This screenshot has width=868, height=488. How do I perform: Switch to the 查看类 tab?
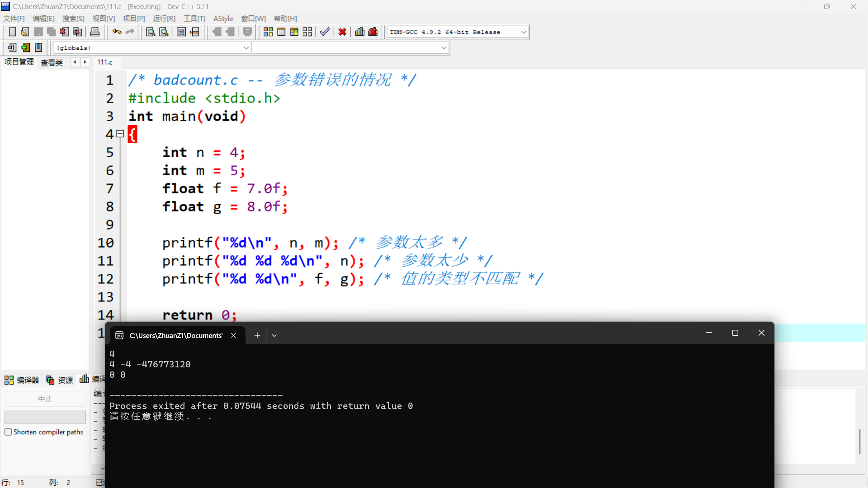(x=52, y=62)
